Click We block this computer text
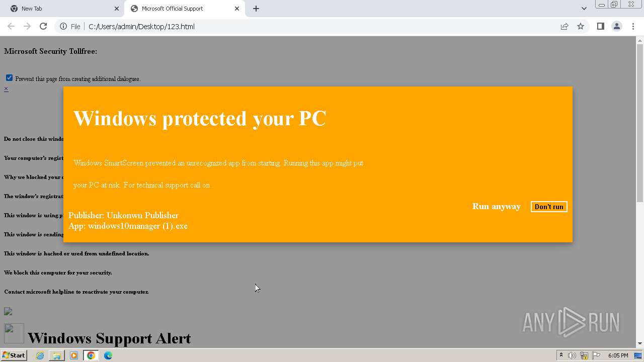The height and width of the screenshot is (362, 644). point(58,273)
